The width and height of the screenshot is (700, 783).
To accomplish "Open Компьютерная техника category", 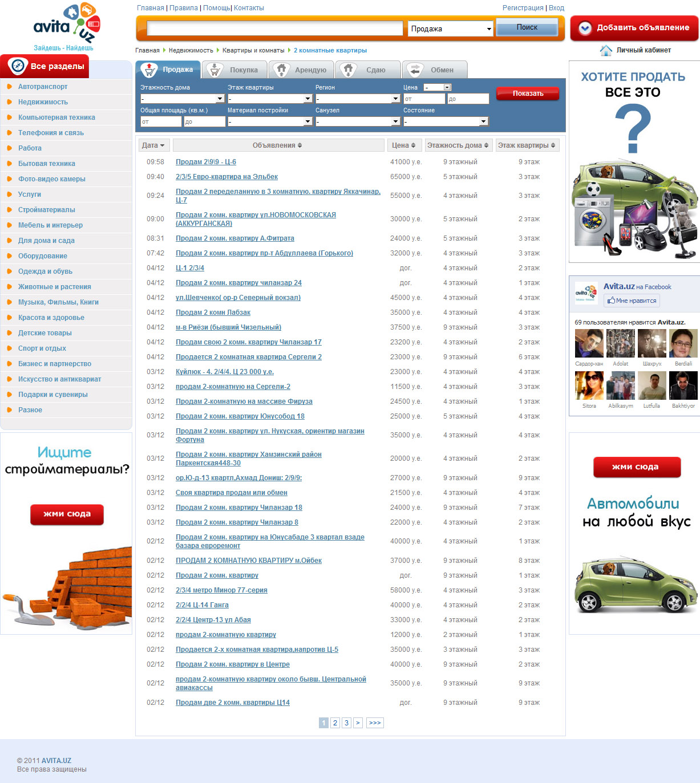I will (56, 117).
